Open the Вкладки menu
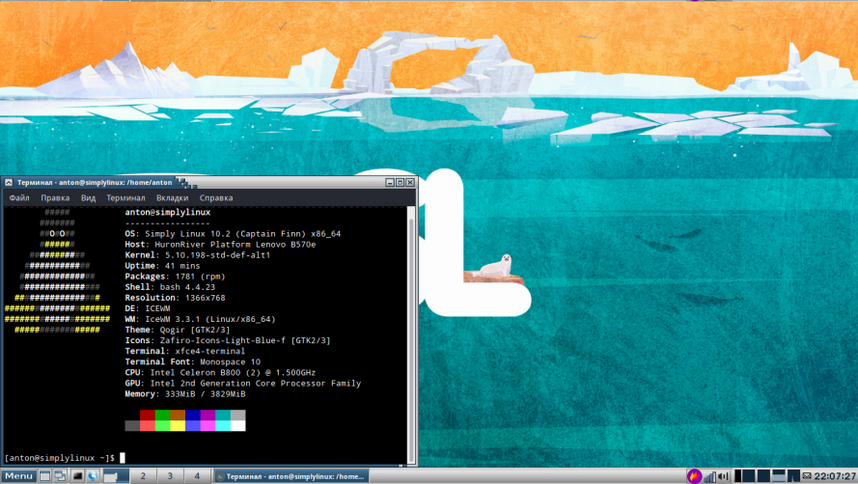Screen dimensions: 858x484 (172, 198)
